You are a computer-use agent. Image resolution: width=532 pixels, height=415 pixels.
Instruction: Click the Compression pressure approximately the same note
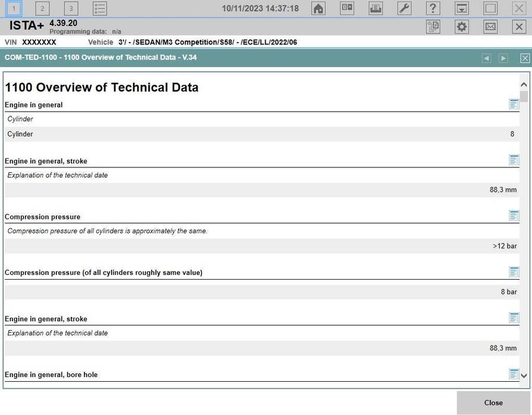click(107, 231)
